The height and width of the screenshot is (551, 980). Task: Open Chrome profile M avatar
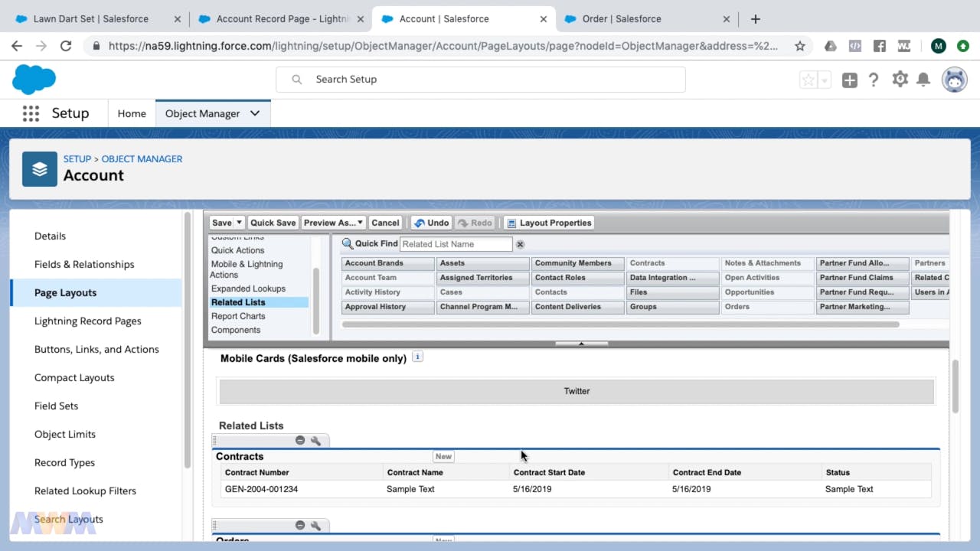939,46
